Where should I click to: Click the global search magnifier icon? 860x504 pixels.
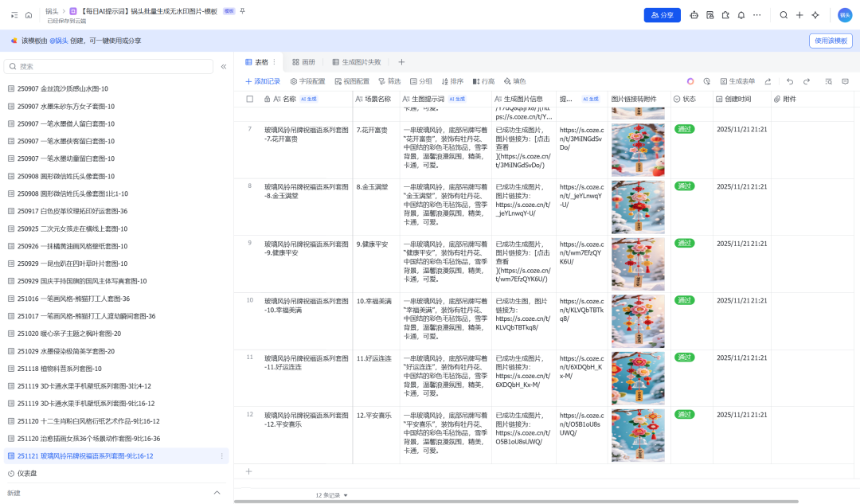pos(784,14)
